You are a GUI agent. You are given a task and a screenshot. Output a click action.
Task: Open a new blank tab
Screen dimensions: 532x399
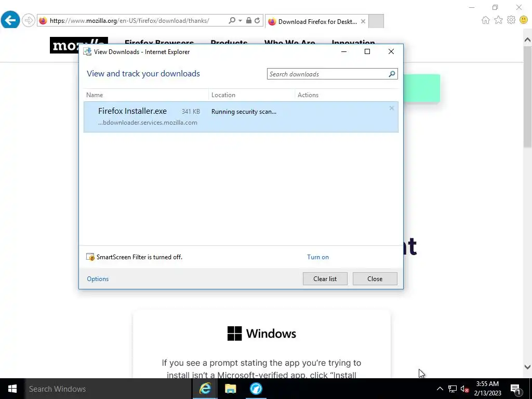376,21
